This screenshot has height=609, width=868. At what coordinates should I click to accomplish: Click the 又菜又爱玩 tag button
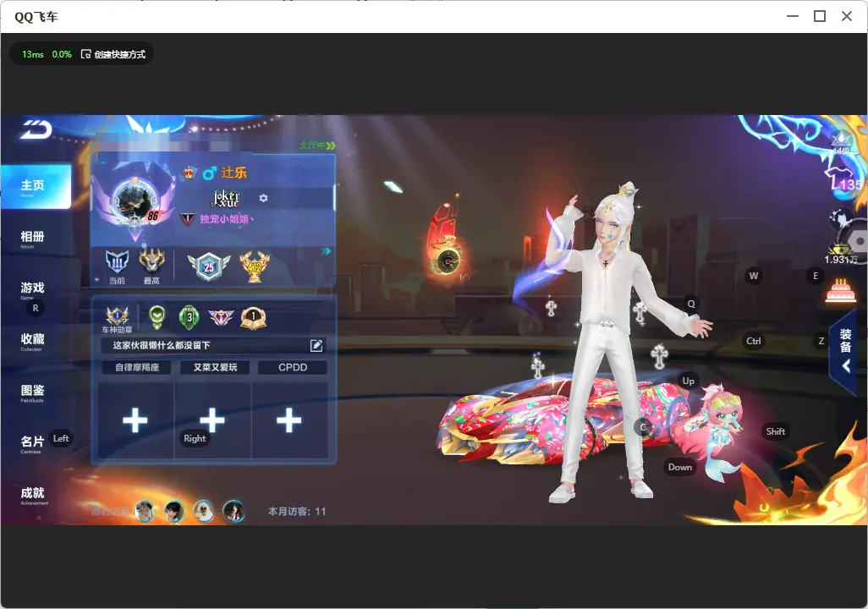coord(215,368)
